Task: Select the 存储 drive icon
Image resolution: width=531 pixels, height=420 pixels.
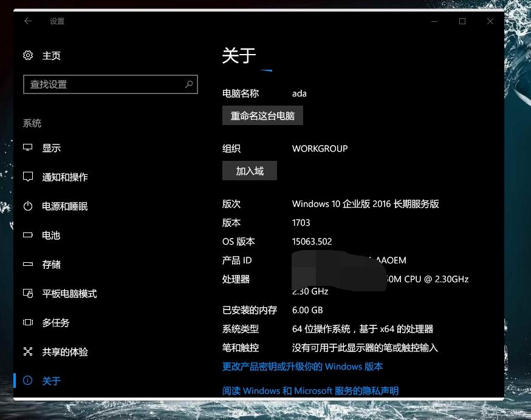Action: 28,264
